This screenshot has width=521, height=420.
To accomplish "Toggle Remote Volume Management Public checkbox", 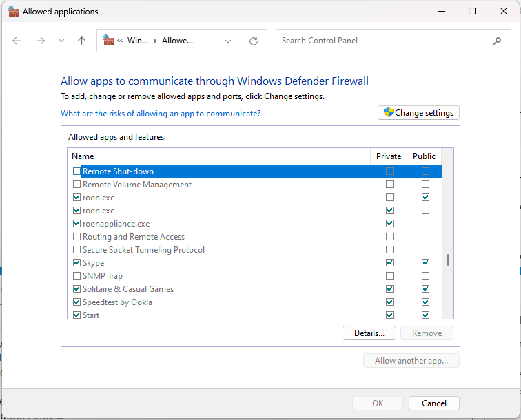I will click(425, 185).
